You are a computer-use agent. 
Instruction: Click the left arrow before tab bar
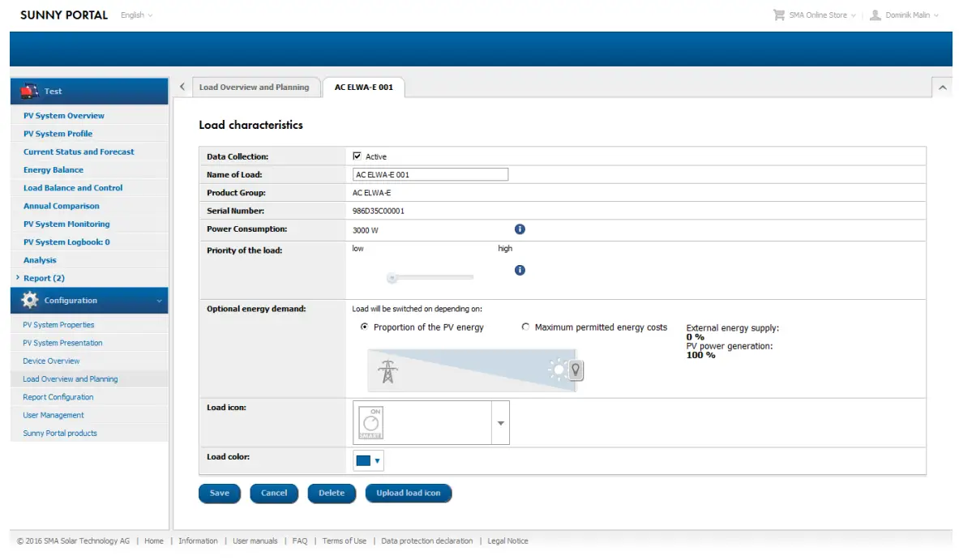tap(182, 86)
